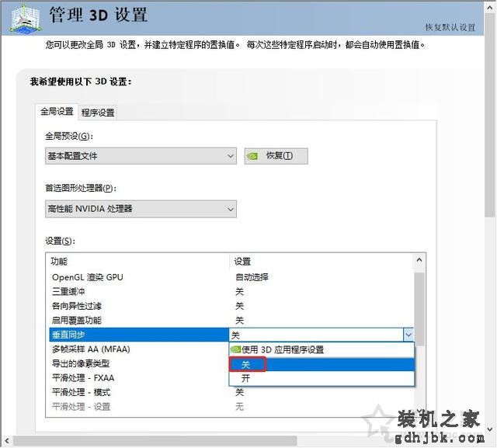This screenshot has height=448, width=497.
Task: Click the NVIDIA icon on the 恢复 button
Action: 252,156
